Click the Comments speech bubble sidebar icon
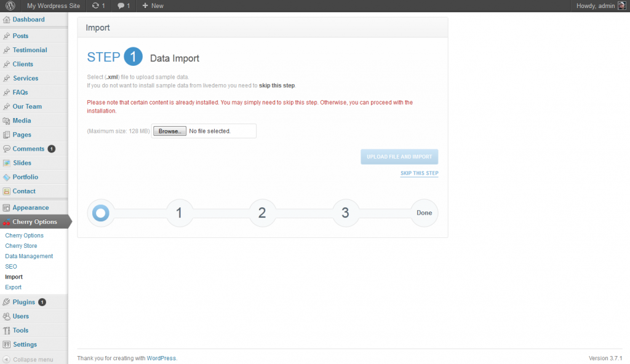 [6, 149]
